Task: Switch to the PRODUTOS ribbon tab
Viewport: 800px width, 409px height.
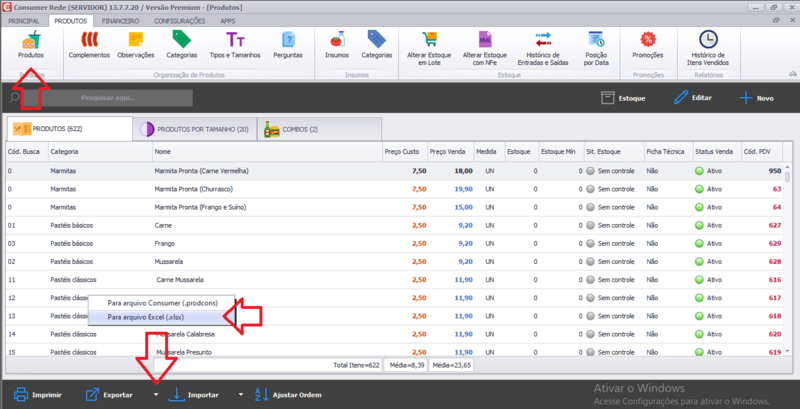Action: tap(71, 21)
